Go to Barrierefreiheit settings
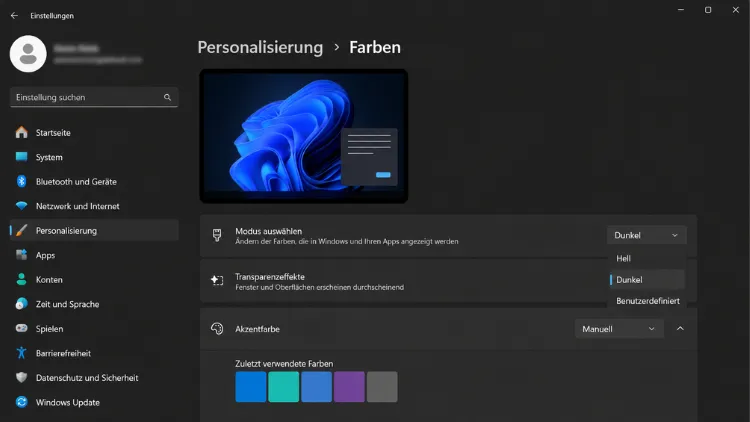Image resolution: width=750 pixels, height=422 pixels. click(94, 353)
